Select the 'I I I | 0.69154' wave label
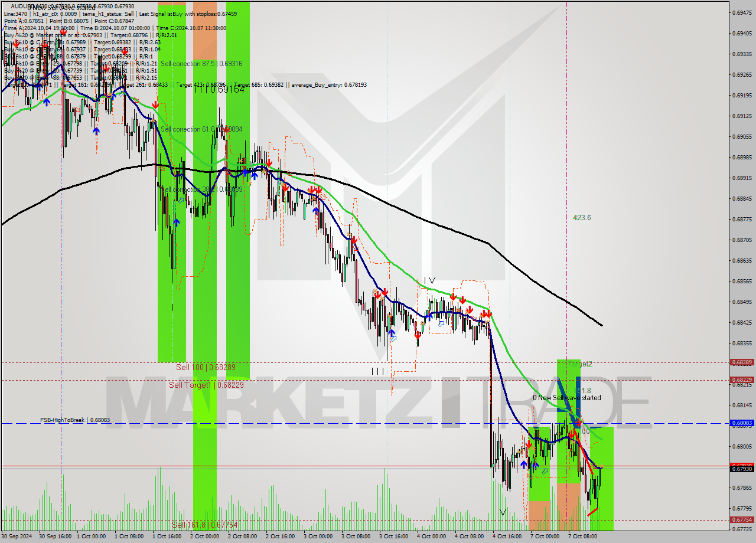 click(x=219, y=90)
